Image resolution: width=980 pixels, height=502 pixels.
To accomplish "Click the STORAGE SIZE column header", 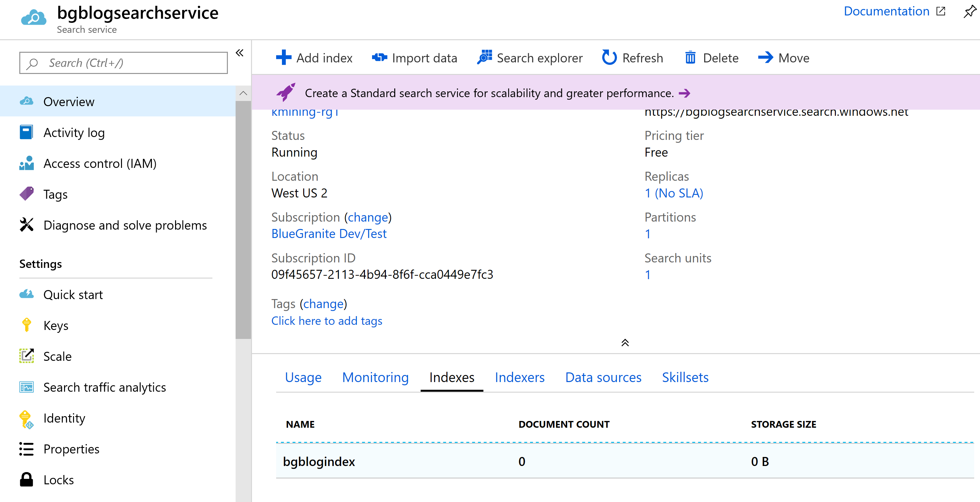I will (x=783, y=424).
